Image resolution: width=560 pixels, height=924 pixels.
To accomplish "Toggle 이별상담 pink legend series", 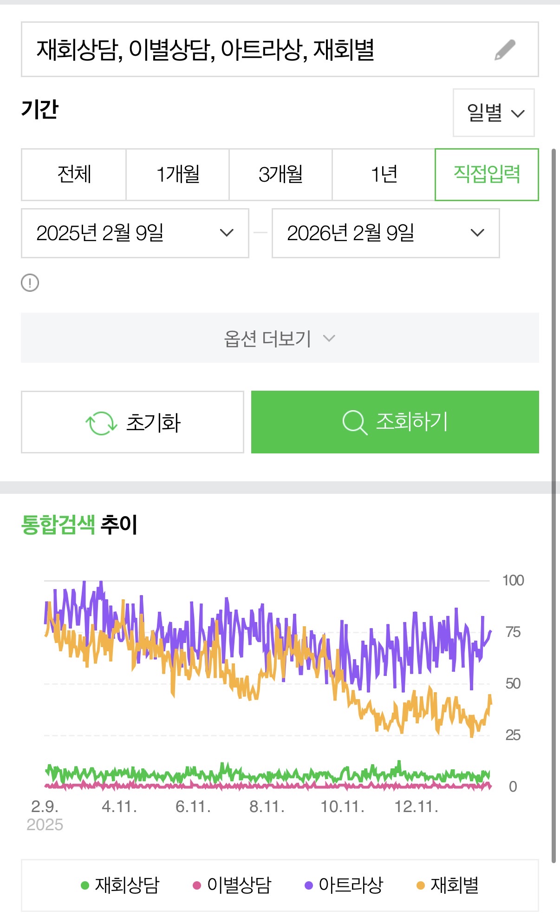I will pyautogui.click(x=232, y=885).
